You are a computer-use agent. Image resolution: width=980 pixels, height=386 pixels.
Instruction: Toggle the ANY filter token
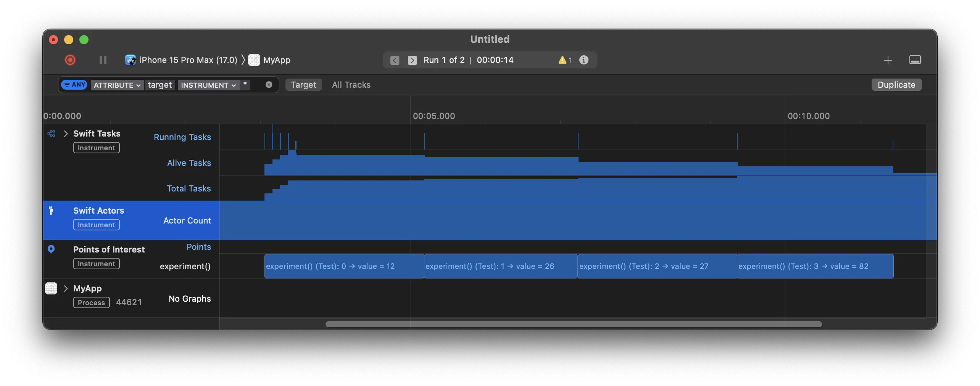pos(74,85)
